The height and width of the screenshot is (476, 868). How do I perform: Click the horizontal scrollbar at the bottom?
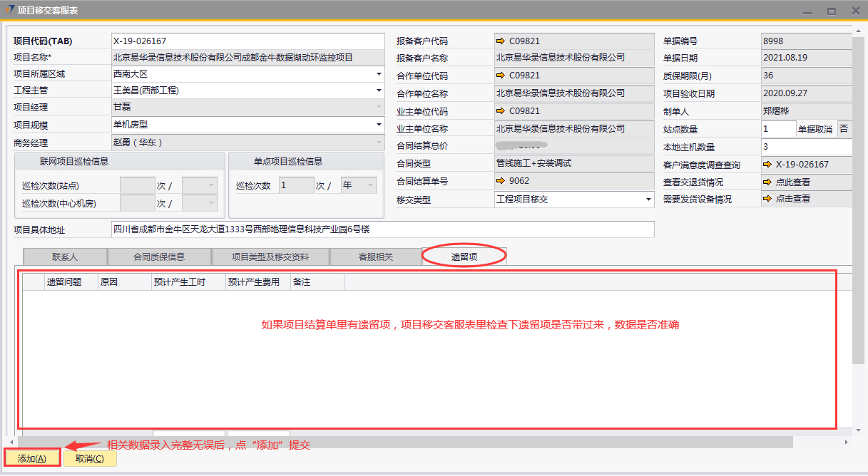point(399,443)
